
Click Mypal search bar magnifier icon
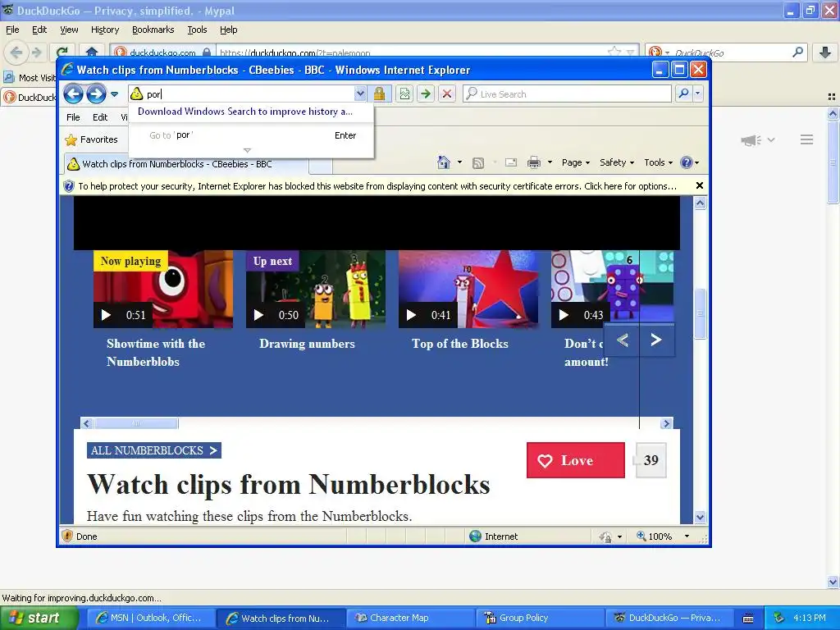pos(797,52)
